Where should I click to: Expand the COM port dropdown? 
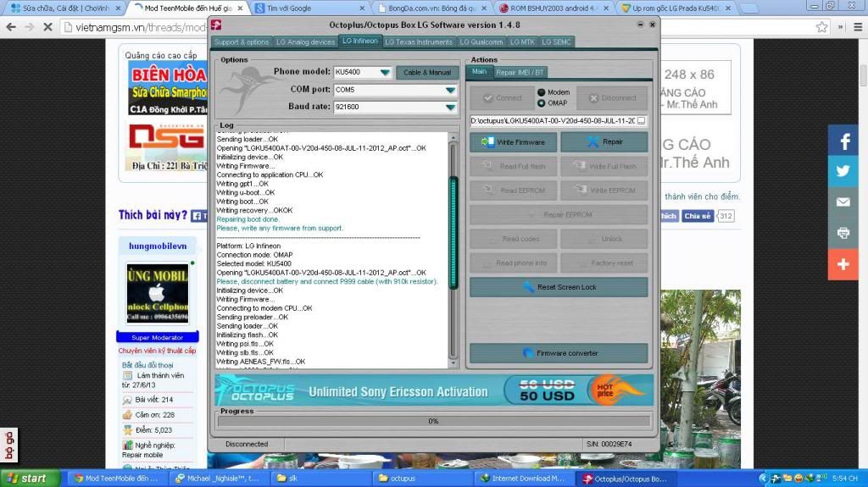(450, 90)
